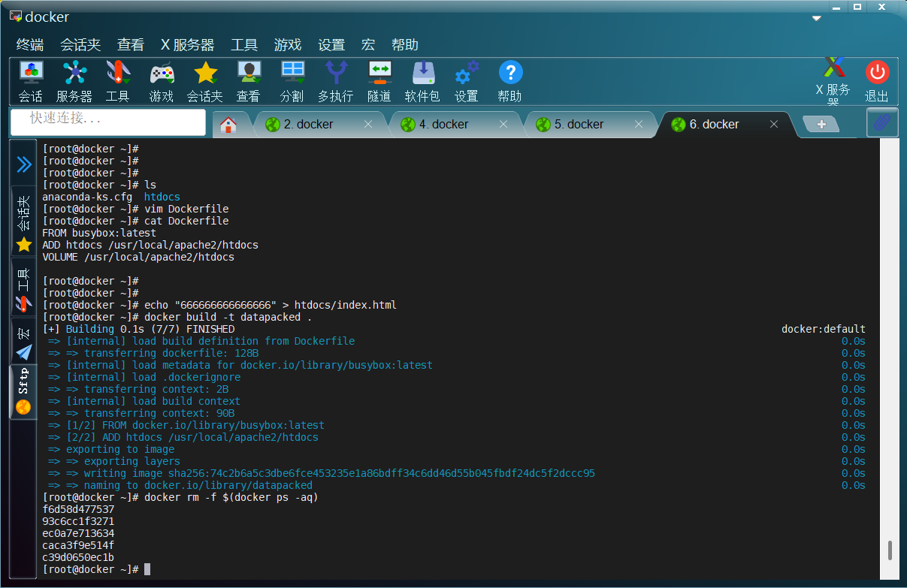
Task: Click the 'cat Dockerfile' command line
Action: pyautogui.click(x=186, y=221)
